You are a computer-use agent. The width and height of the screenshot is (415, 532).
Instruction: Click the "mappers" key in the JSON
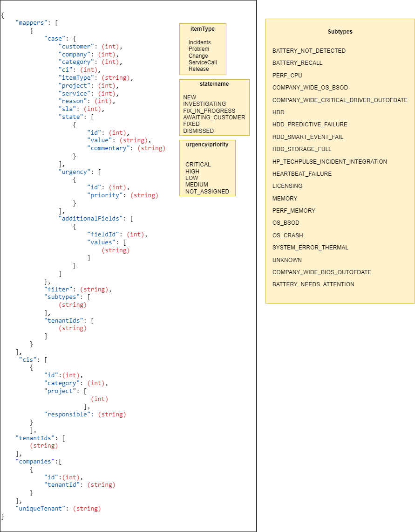coord(31,23)
